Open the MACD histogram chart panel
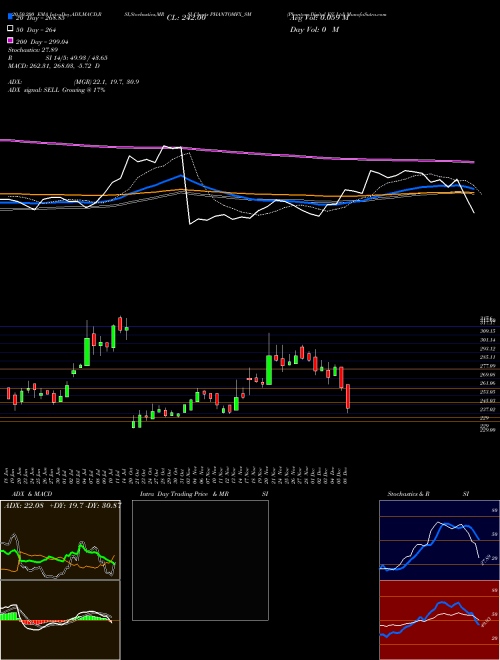This screenshot has height=660, width=500. coord(60,620)
